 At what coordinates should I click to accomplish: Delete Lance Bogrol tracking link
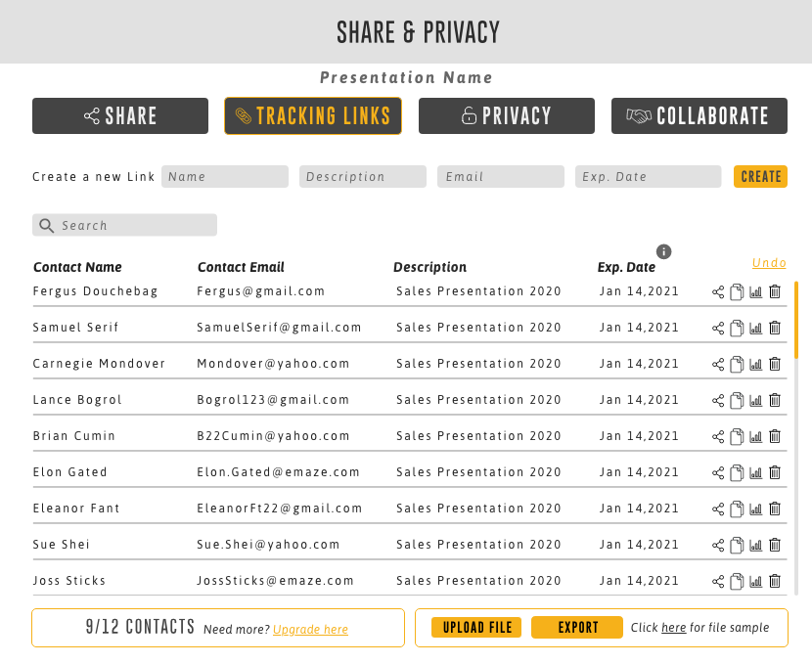pyautogui.click(x=775, y=400)
